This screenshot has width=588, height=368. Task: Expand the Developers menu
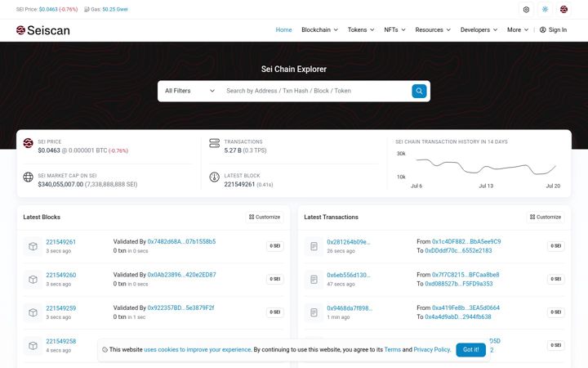pos(479,29)
